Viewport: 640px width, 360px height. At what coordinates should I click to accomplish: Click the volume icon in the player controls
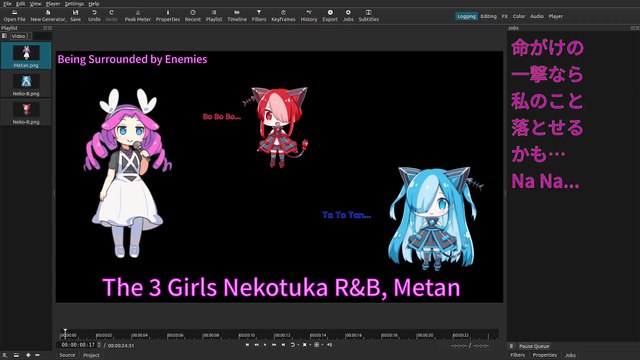coord(329,345)
